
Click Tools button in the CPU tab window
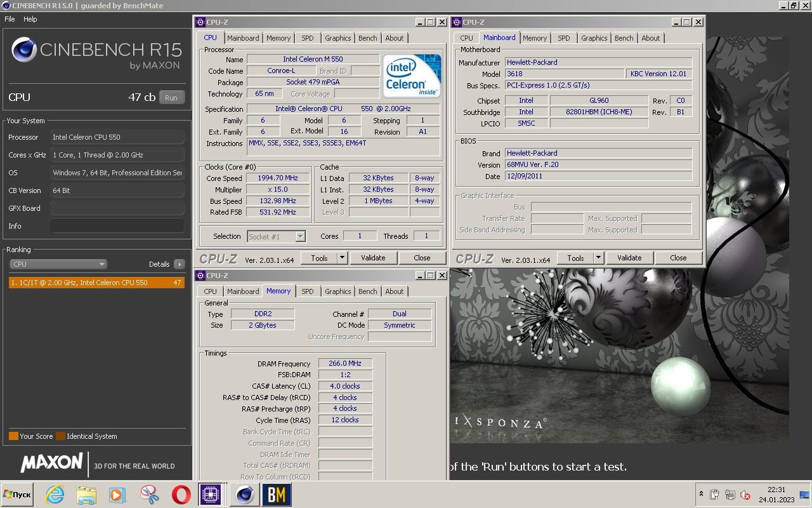(319, 258)
